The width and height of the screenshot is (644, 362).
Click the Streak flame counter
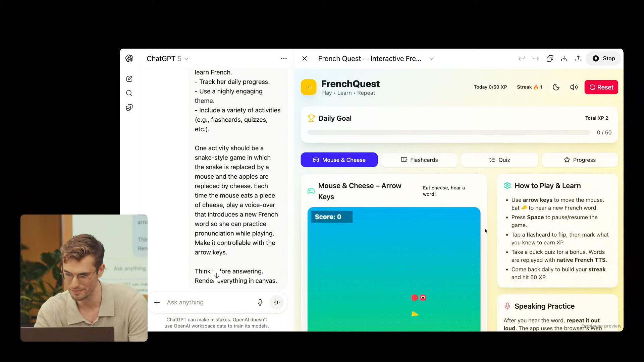tap(530, 87)
